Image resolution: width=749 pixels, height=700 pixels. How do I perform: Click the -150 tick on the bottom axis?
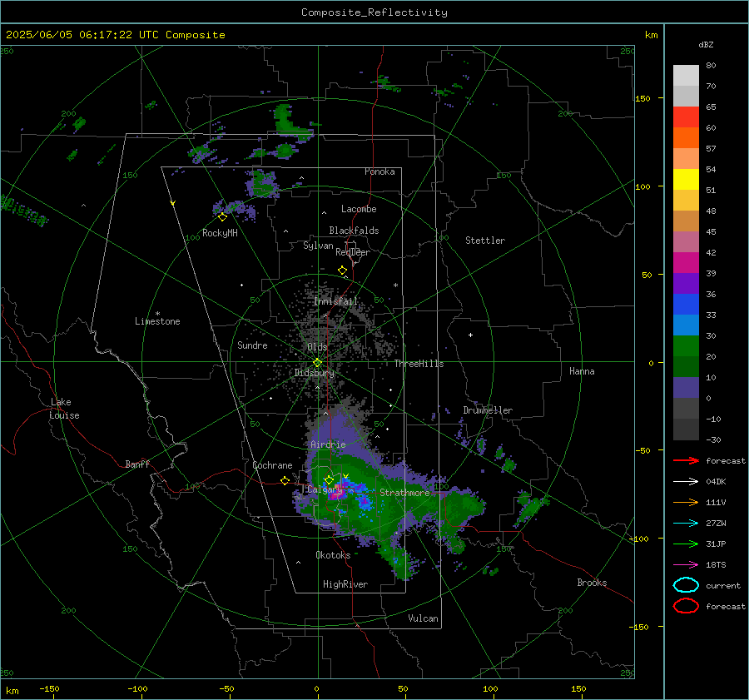click(x=49, y=688)
